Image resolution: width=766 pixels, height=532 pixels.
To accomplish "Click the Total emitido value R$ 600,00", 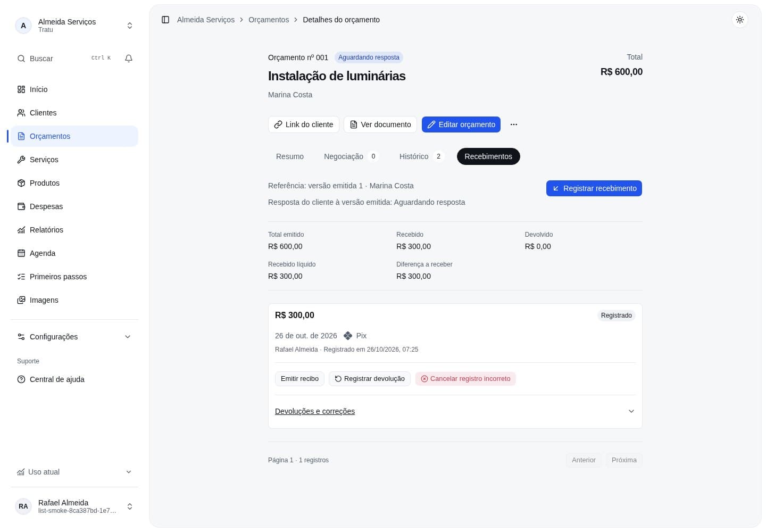I will pyautogui.click(x=285, y=246).
